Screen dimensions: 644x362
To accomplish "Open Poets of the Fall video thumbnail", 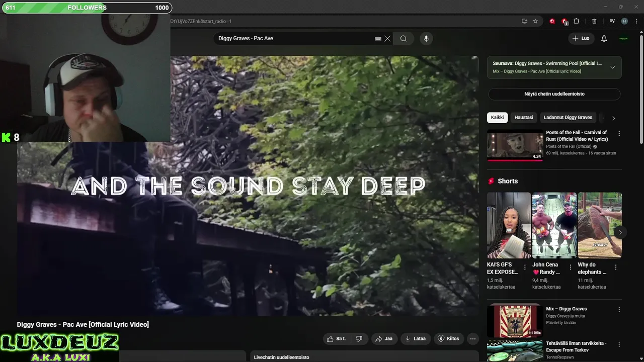I will point(515,145).
